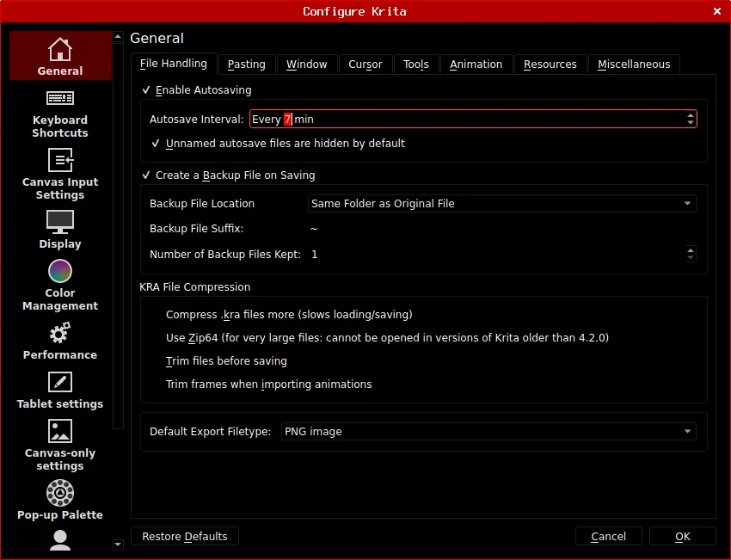This screenshot has height=560, width=731.
Task: Open Tablet settings page
Action: 60,391
